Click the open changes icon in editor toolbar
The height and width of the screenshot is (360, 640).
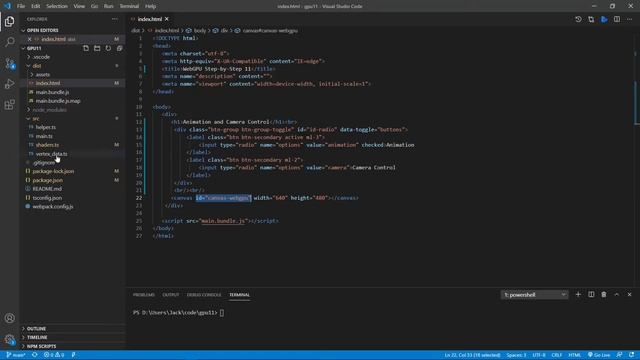pos(591,19)
